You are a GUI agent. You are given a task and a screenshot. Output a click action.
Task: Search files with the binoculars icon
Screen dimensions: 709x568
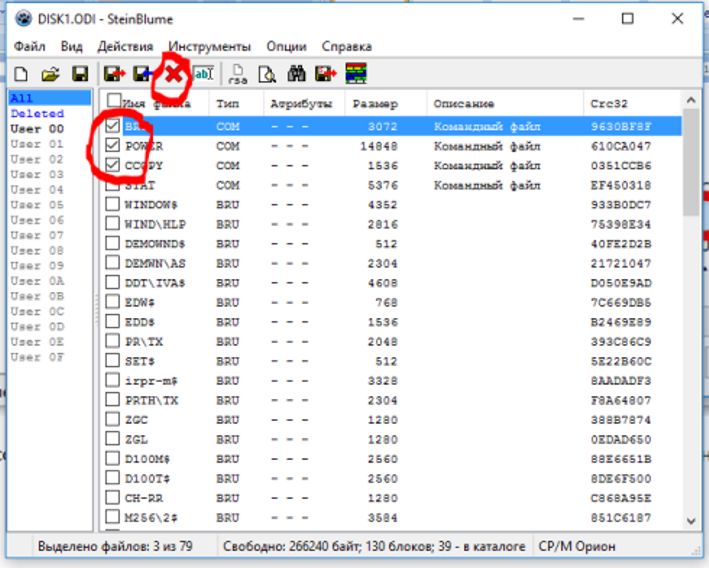pos(296,74)
